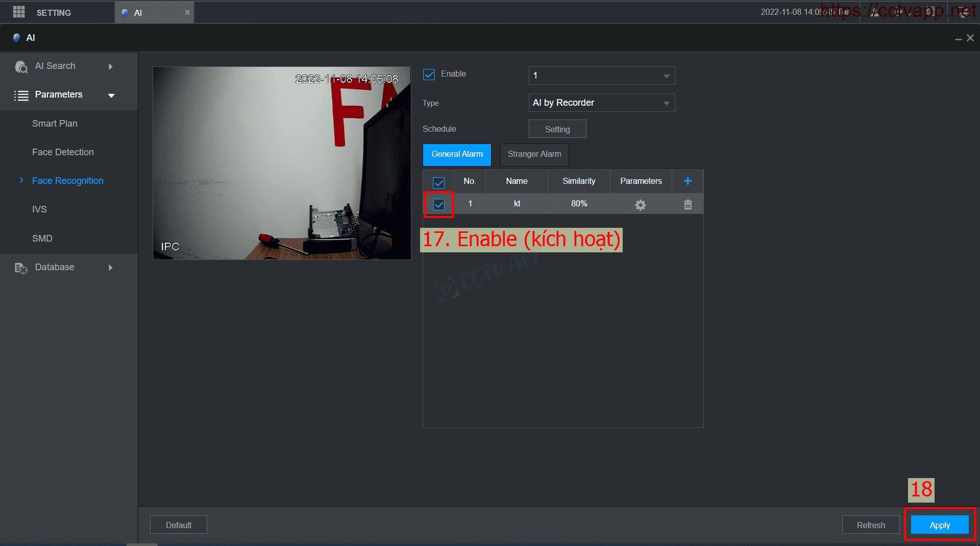Toggle the Enable checkbox
The height and width of the screenshot is (546, 980).
[429, 75]
